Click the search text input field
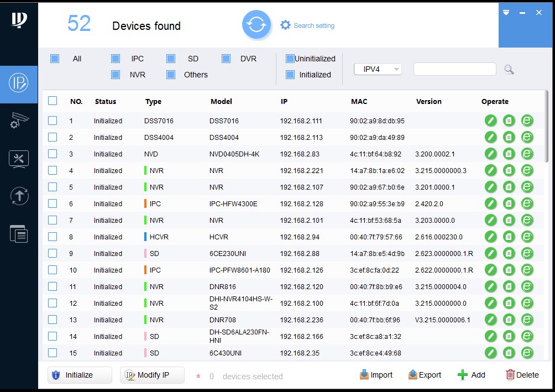This screenshot has height=392, width=555. pos(454,69)
